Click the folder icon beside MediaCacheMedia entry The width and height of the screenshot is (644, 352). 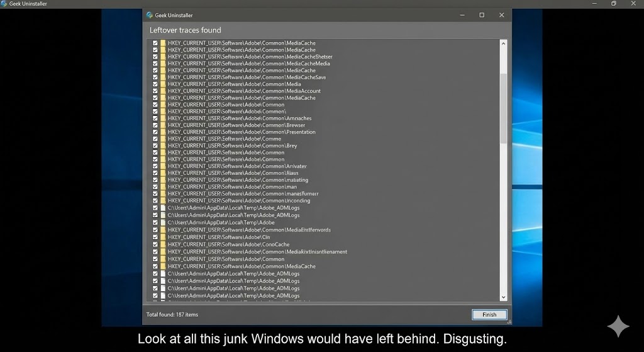click(x=163, y=64)
